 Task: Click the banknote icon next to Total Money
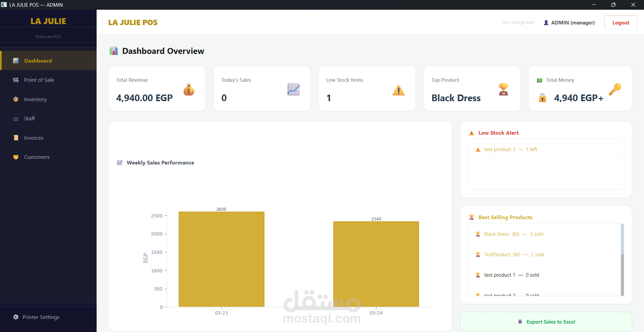pyautogui.click(x=539, y=80)
